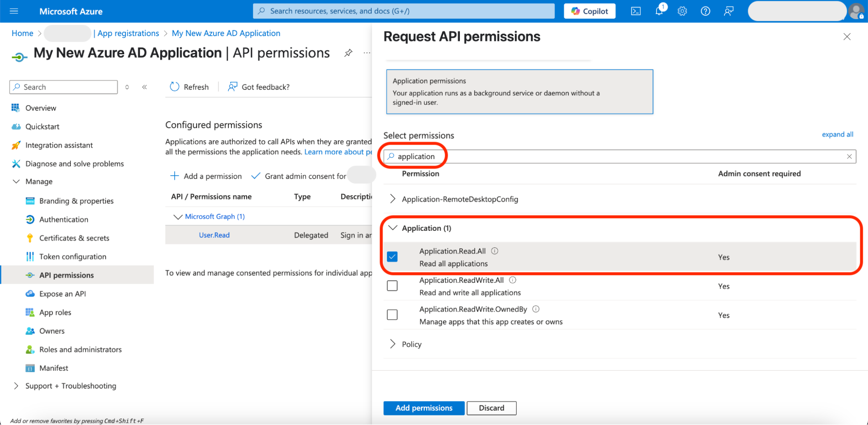Click Add a permission
This screenshot has height=425, width=868.
tap(206, 176)
